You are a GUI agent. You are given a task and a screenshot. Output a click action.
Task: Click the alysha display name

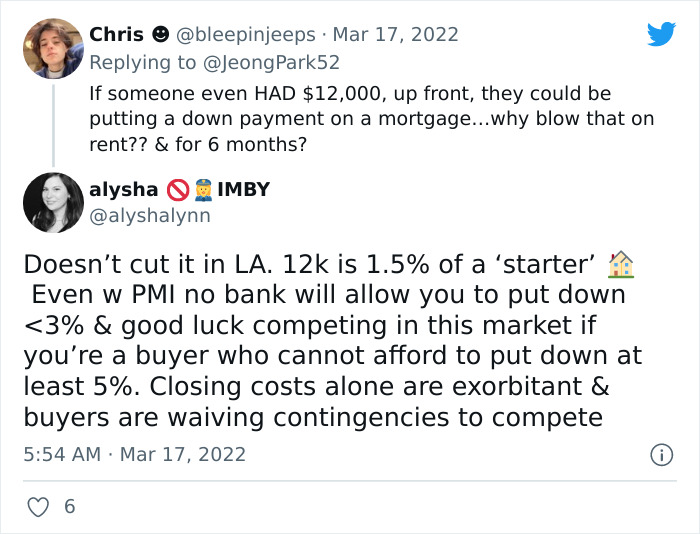pos(124,189)
